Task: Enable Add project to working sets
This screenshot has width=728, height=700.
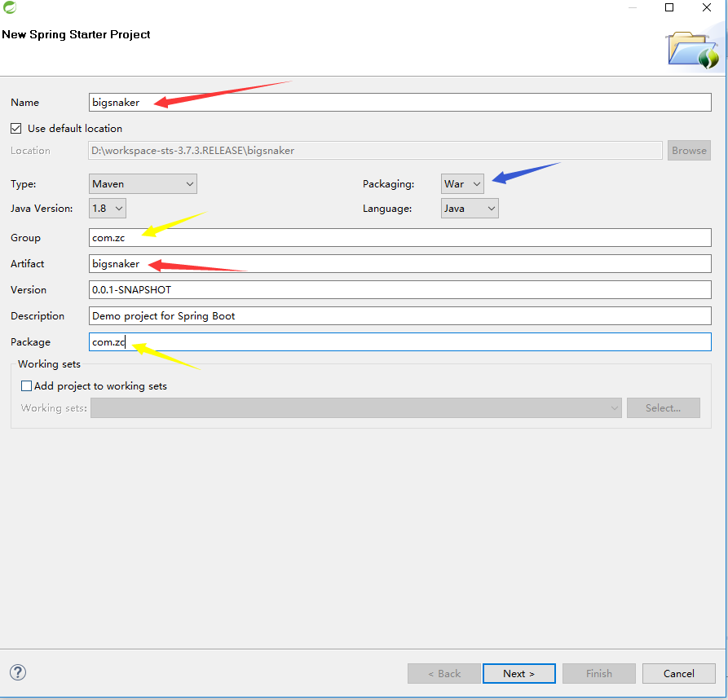Action: click(x=26, y=385)
